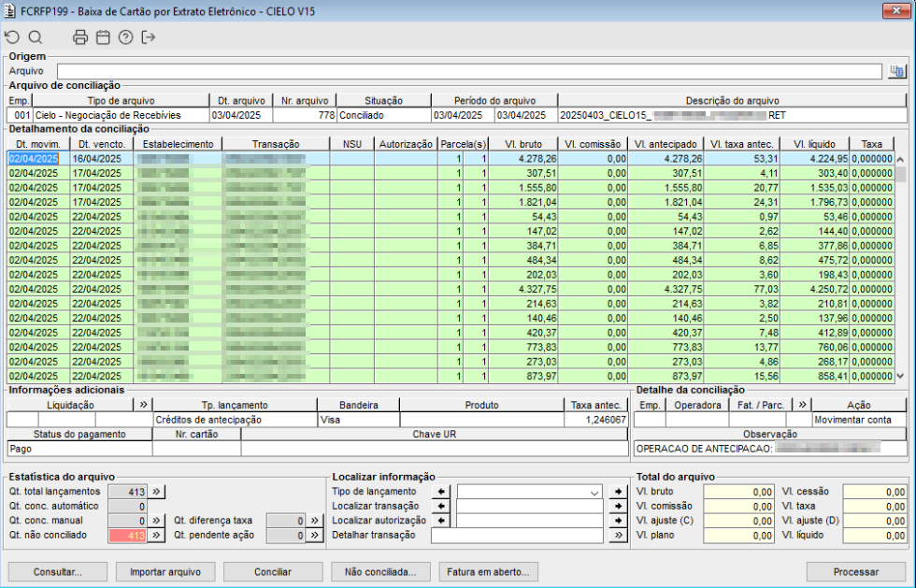Viewport: 916px width, 588px height.
Task: Click the Vl. taxa antec. column header
Action: tap(742, 144)
